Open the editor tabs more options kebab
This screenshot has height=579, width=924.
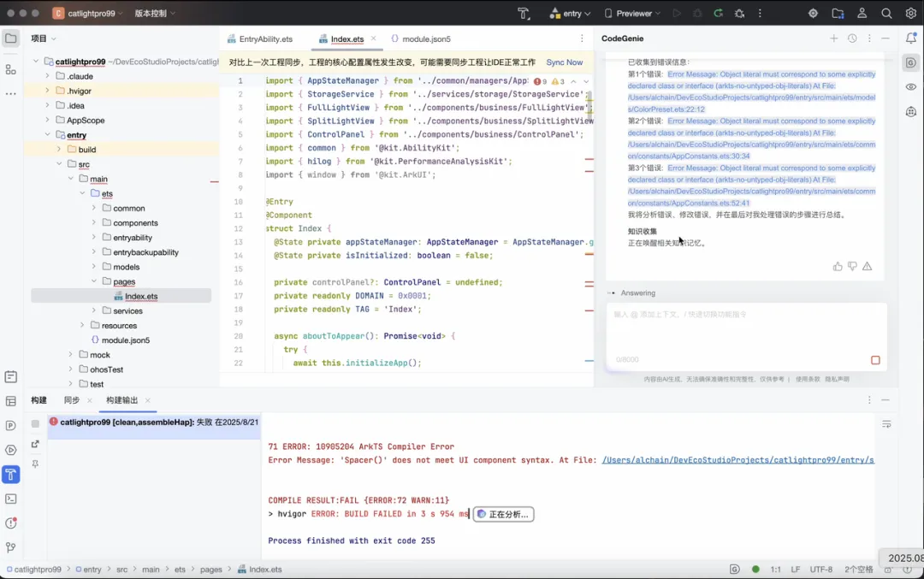582,38
